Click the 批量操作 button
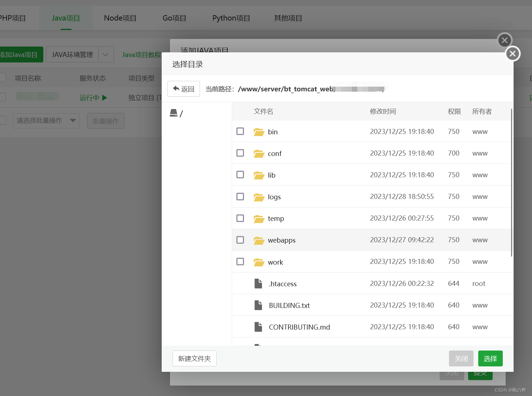The width and height of the screenshot is (532, 396). [x=106, y=121]
